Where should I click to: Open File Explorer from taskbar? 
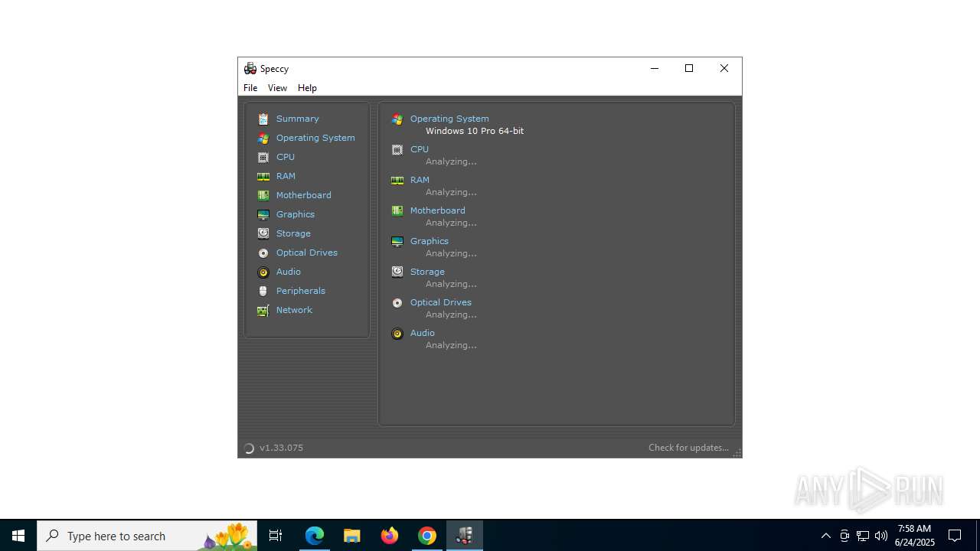pyautogui.click(x=352, y=536)
